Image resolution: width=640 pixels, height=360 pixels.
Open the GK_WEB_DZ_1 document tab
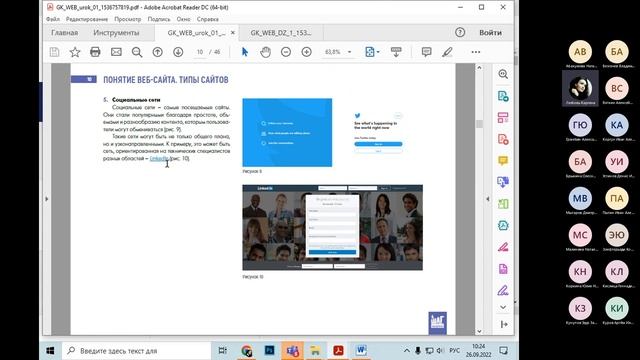click(x=281, y=33)
